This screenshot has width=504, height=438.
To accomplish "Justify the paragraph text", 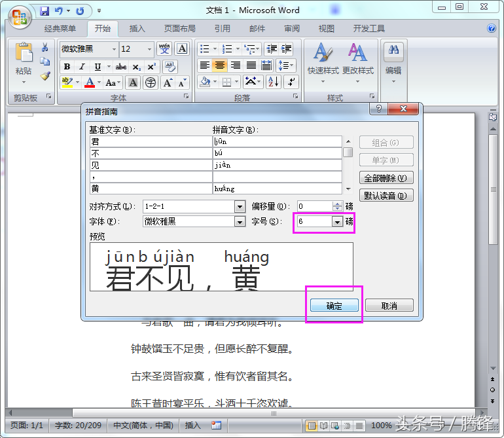I will pos(251,65).
